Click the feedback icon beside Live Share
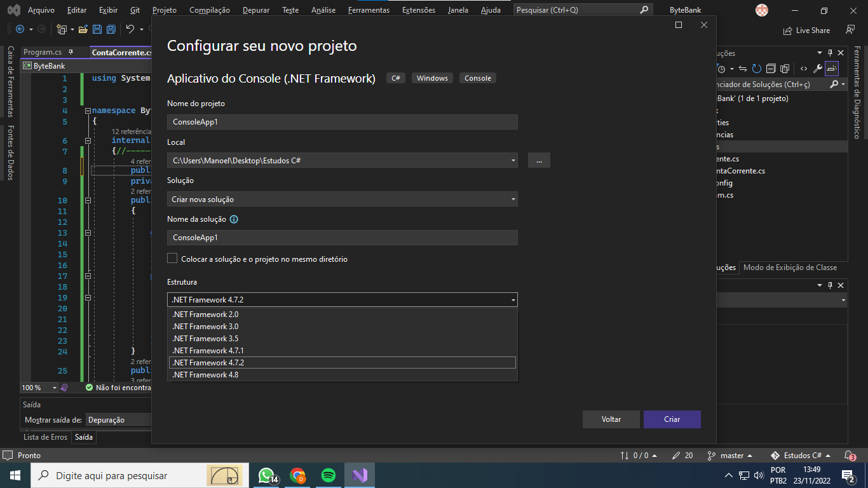Viewport: 868px width, 488px height. tap(850, 30)
